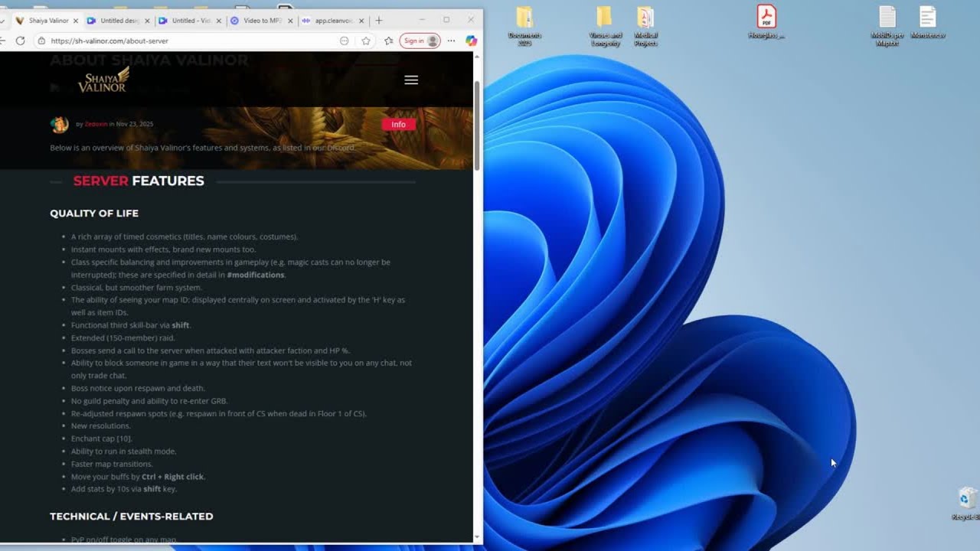Select the Documents 2023 desktop folder
980x551 pixels.
pyautogui.click(x=524, y=27)
